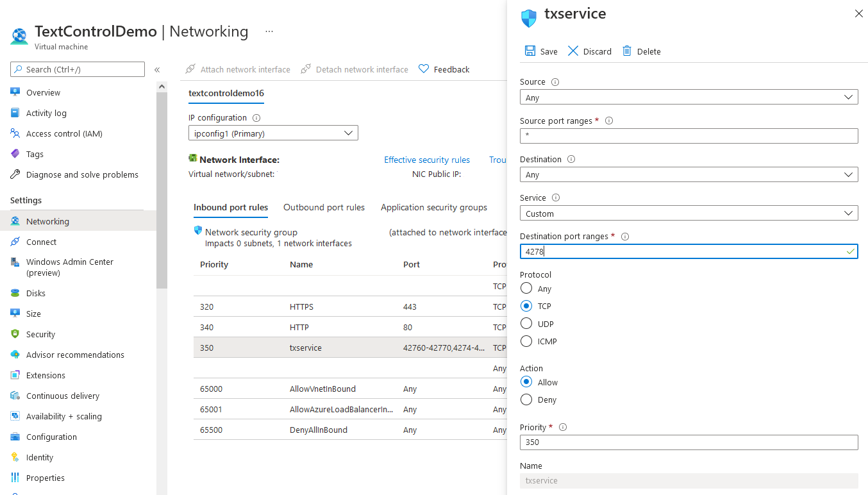Viewport: 868px width, 495px height.
Task: Click the Search (Ctrl+/) field
Action: pyautogui.click(x=78, y=69)
